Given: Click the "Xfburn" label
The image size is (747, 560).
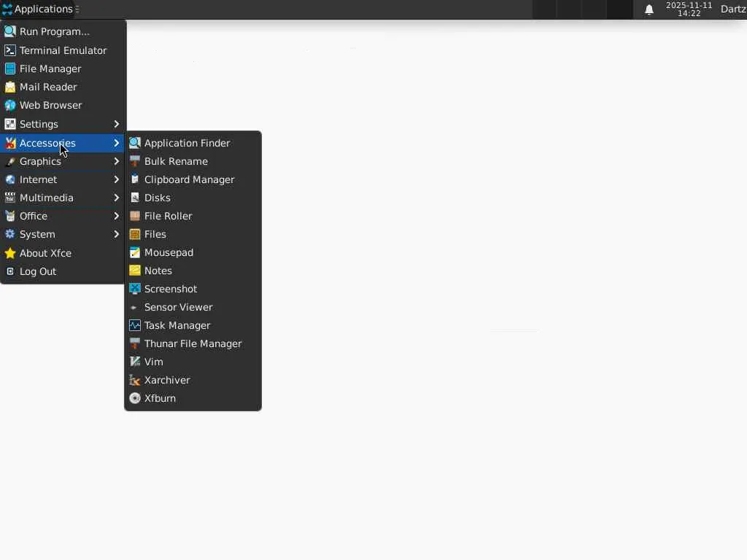Looking at the screenshot, I should (160, 398).
